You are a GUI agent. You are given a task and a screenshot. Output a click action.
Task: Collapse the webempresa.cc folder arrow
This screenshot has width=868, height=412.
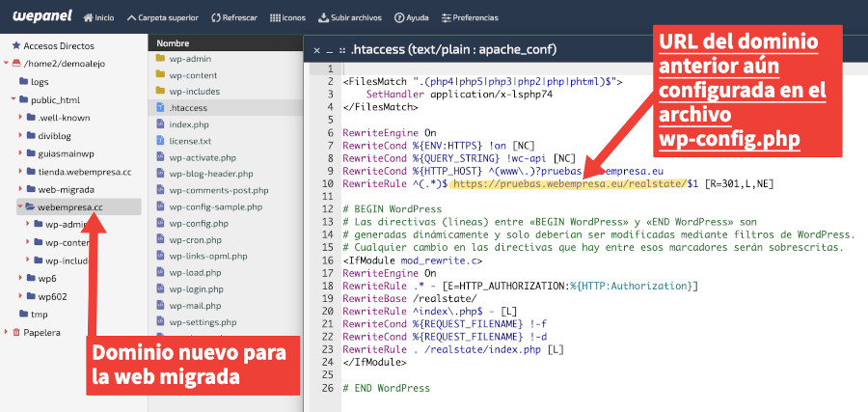point(20,207)
